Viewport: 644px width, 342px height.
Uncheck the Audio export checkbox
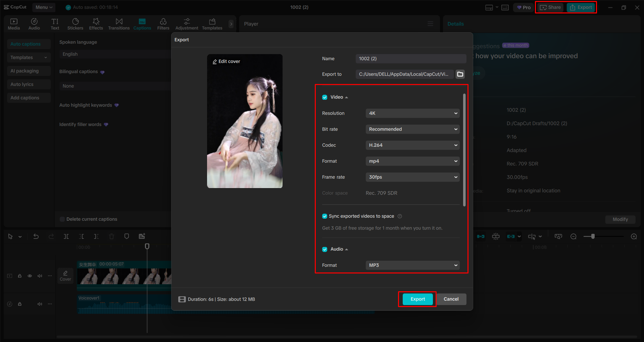point(325,249)
